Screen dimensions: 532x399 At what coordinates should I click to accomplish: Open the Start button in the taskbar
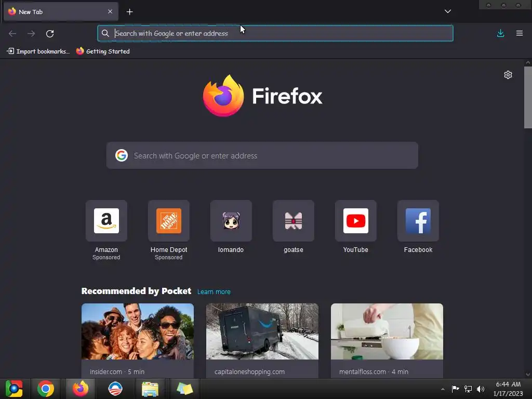14,389
